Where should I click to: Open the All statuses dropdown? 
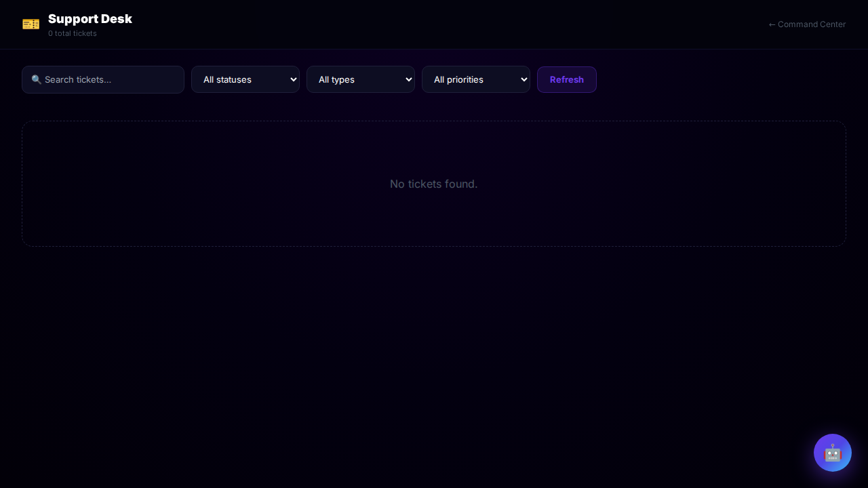coord(245,79)
